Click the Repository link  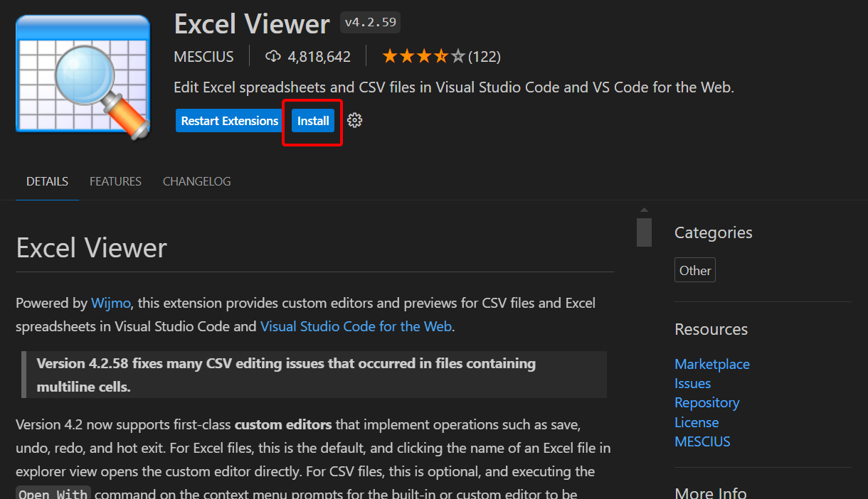pyautogui.click(x=706, y=402)
